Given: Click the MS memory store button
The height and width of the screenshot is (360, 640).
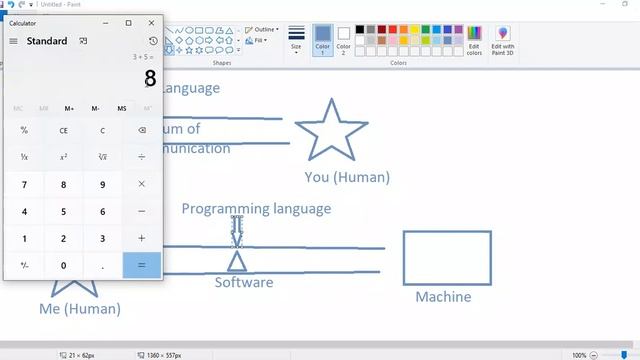Looking at the screenshot, I should [x=122, y=108].
